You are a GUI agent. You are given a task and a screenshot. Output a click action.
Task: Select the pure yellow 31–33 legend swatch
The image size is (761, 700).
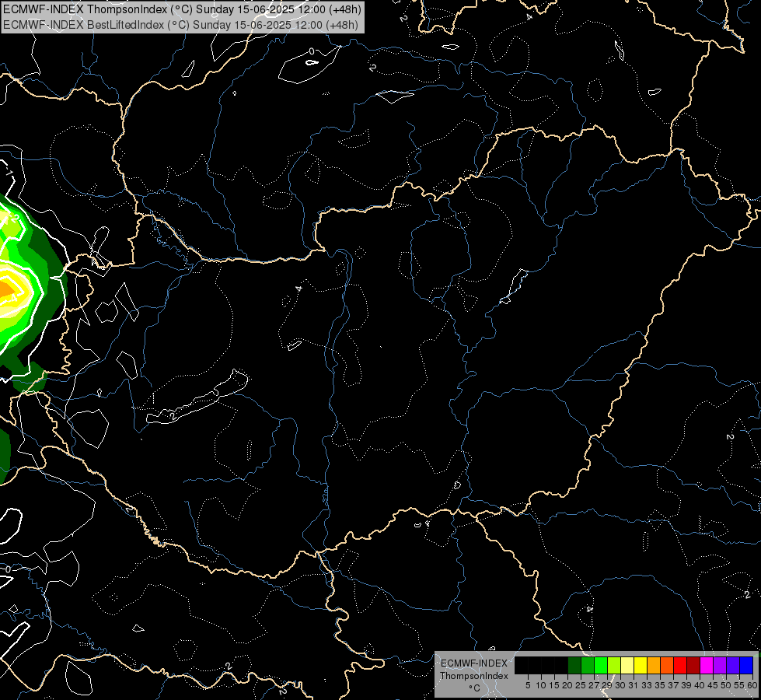click(641, 666)
